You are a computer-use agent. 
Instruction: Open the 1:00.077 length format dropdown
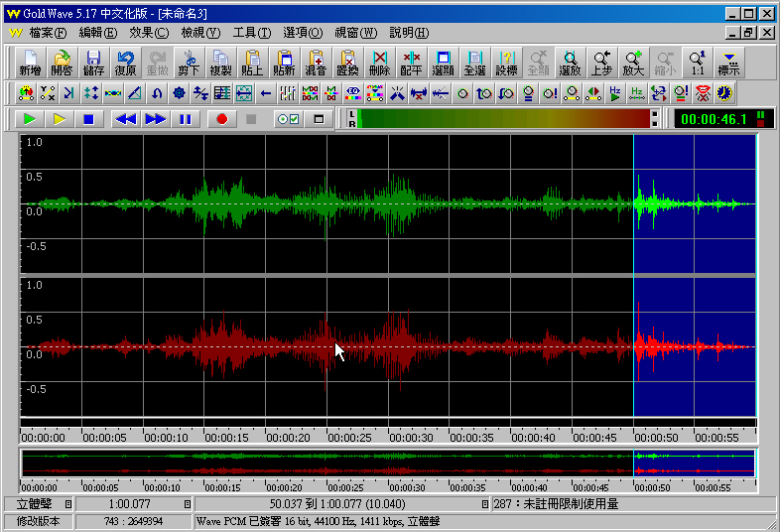[x=188, y=504]
